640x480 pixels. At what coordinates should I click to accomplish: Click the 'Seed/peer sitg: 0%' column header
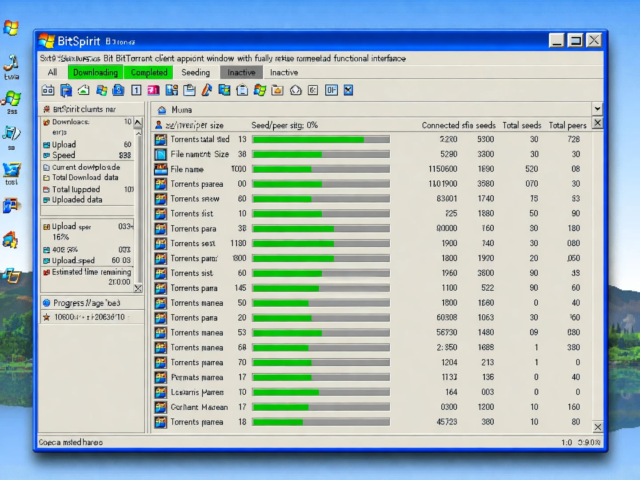[x=284, y=125]
